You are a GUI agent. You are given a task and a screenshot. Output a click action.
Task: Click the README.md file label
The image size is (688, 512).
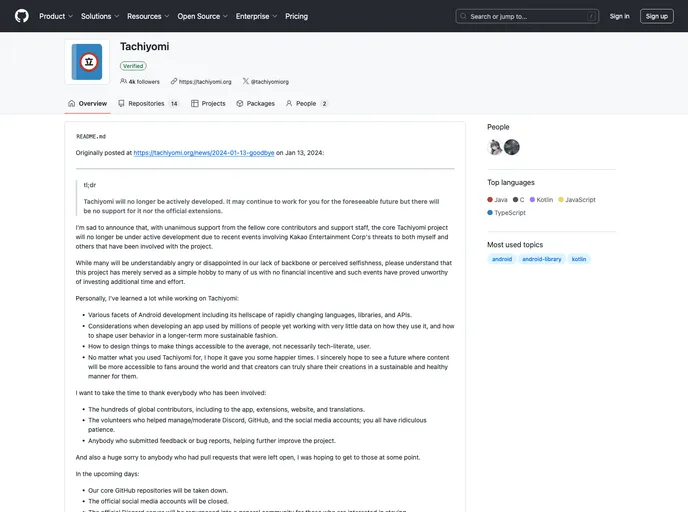tap(91, 136)
